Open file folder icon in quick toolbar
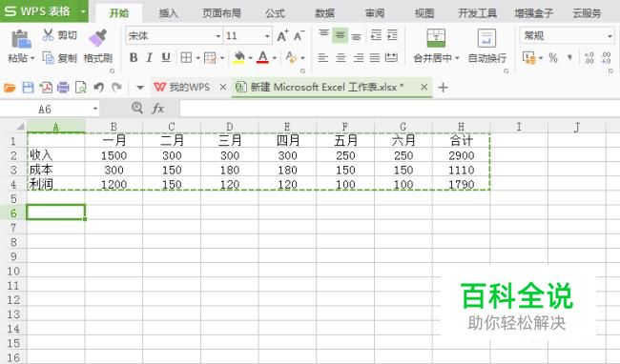 10,88
